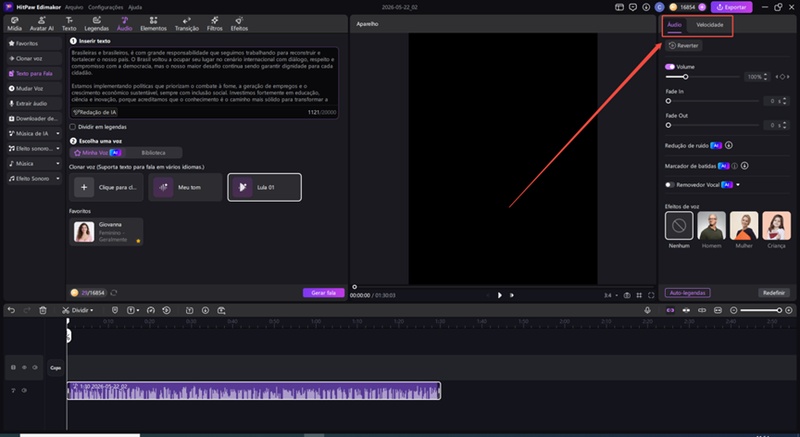Click the refresh credits icon next to 29/16854
800x437 pixels.
[x=114, y=293]
